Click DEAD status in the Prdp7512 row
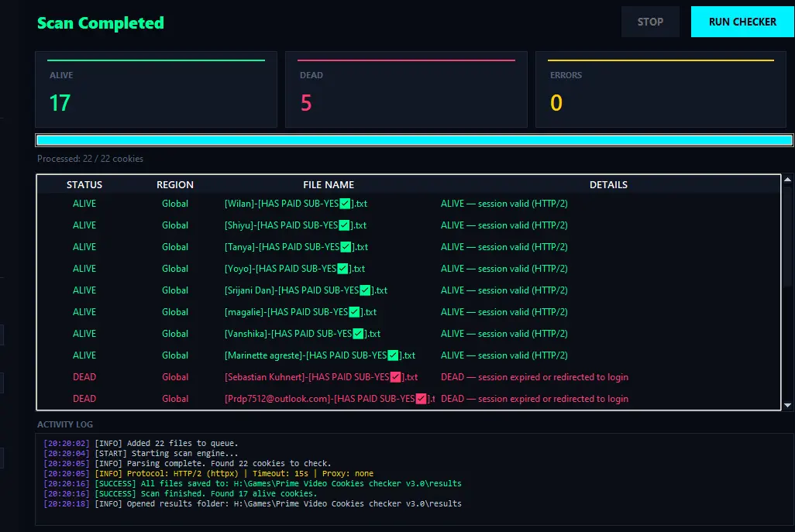795x532 pixels. click(84, 400)
